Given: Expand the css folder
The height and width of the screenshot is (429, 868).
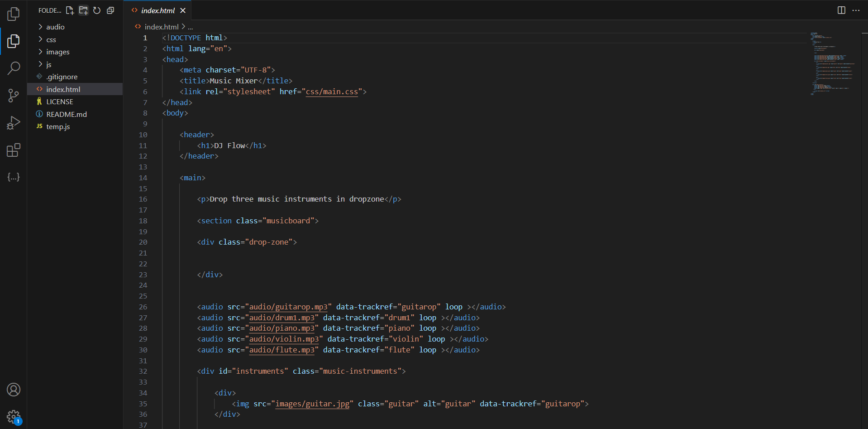Looking at the screenshot, I should coord(75,39).
